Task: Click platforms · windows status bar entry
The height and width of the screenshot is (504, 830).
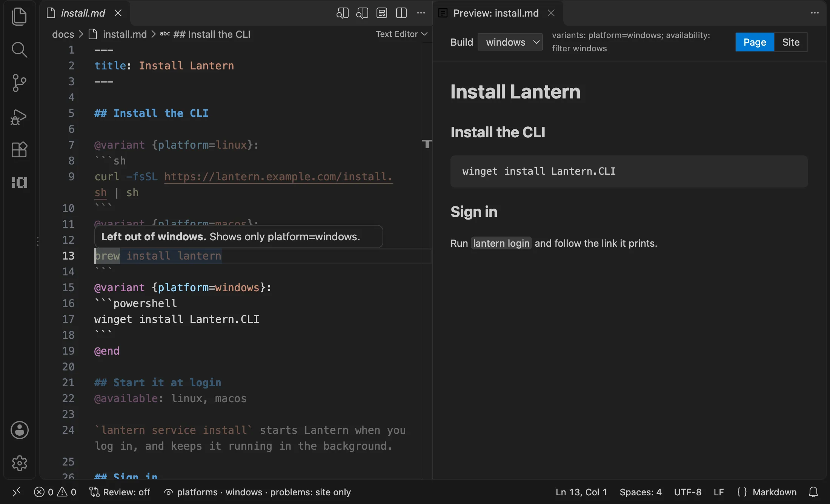Action: (x=257, y=492)
